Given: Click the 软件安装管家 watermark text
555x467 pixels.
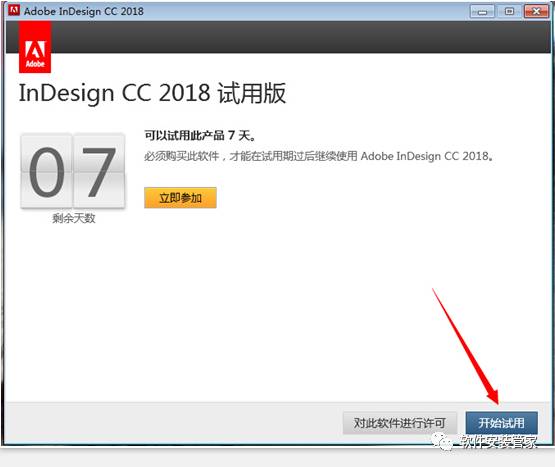Looking at the screenshot, I should point(498,442).
